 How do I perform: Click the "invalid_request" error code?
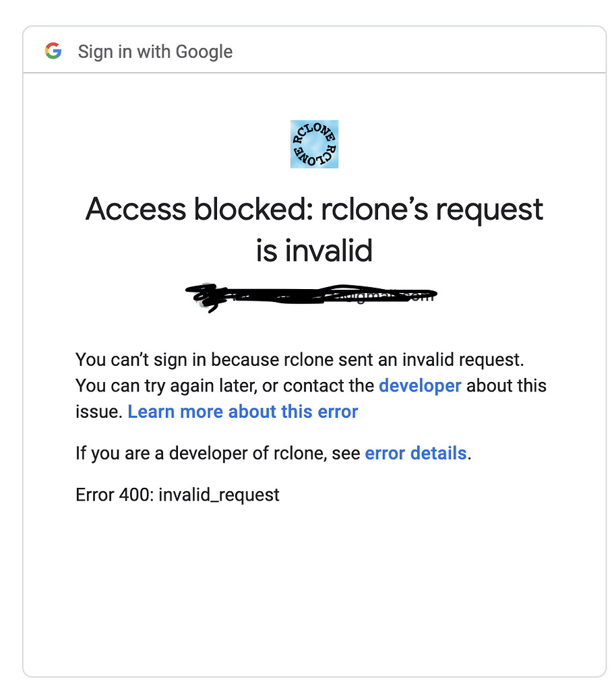[x=219, y=495]
